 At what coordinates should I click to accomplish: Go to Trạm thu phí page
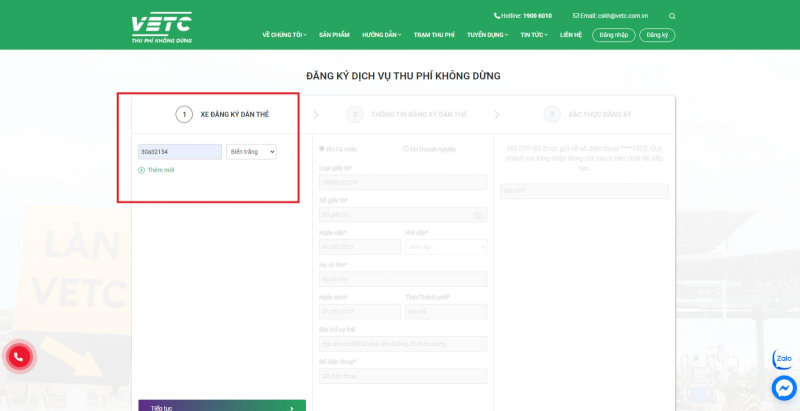coord(434,35)
